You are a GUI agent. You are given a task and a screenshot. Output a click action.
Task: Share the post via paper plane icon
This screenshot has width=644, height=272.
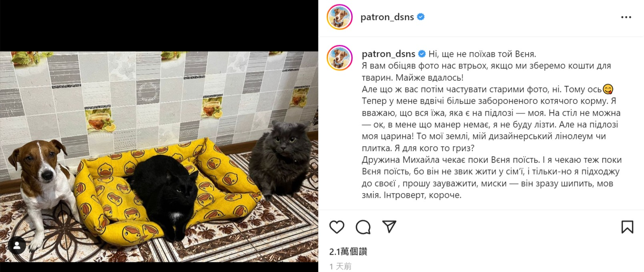(x=389, y=227)
